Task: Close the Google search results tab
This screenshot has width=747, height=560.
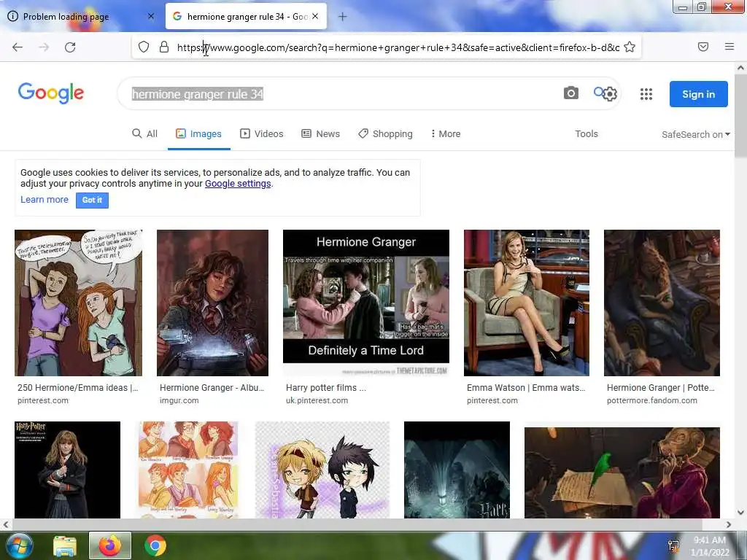Action: [315, 16]
